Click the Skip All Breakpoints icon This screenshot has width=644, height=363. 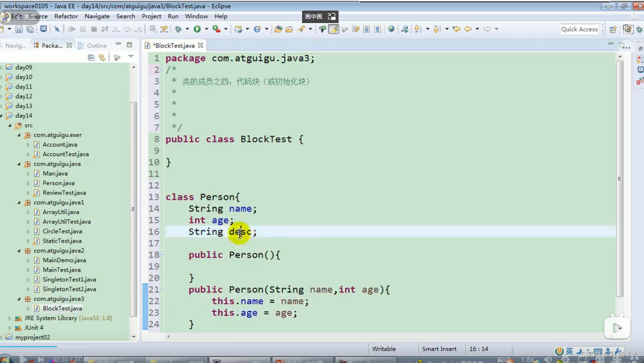point(57,29)
